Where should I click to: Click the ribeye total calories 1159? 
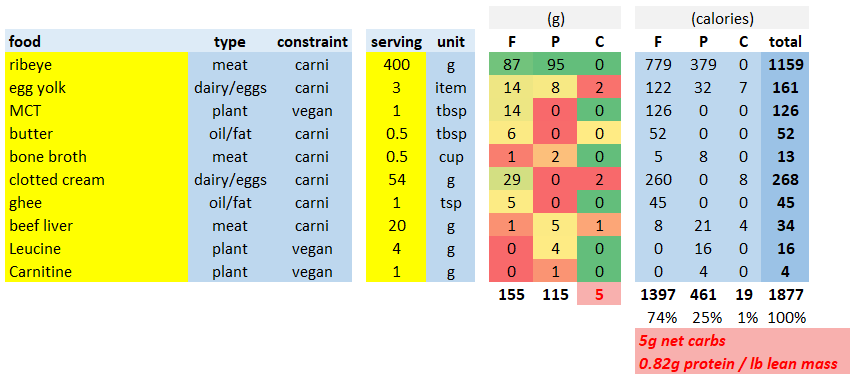(x=785, y=64)
